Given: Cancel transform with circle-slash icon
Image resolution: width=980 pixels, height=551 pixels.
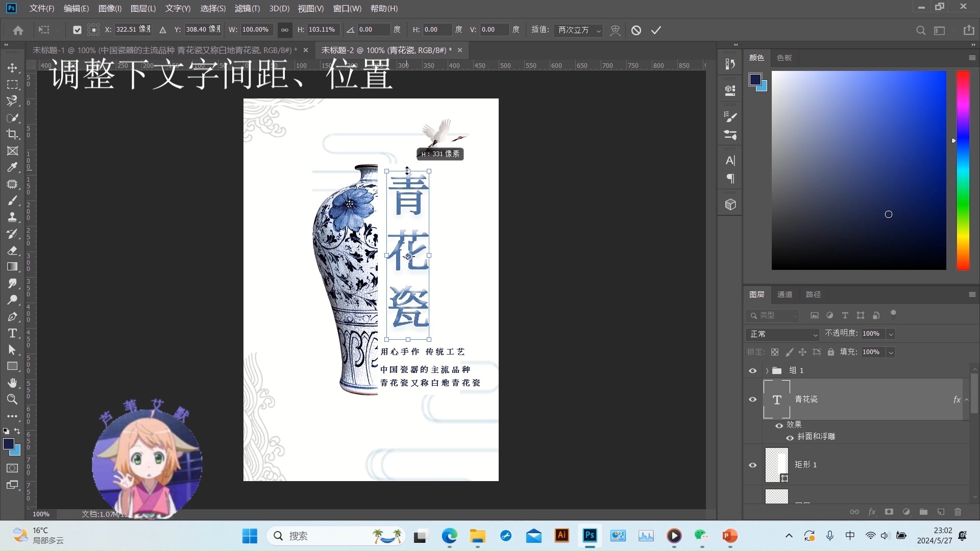Looking at the screenshot, I should pos(636,30).
